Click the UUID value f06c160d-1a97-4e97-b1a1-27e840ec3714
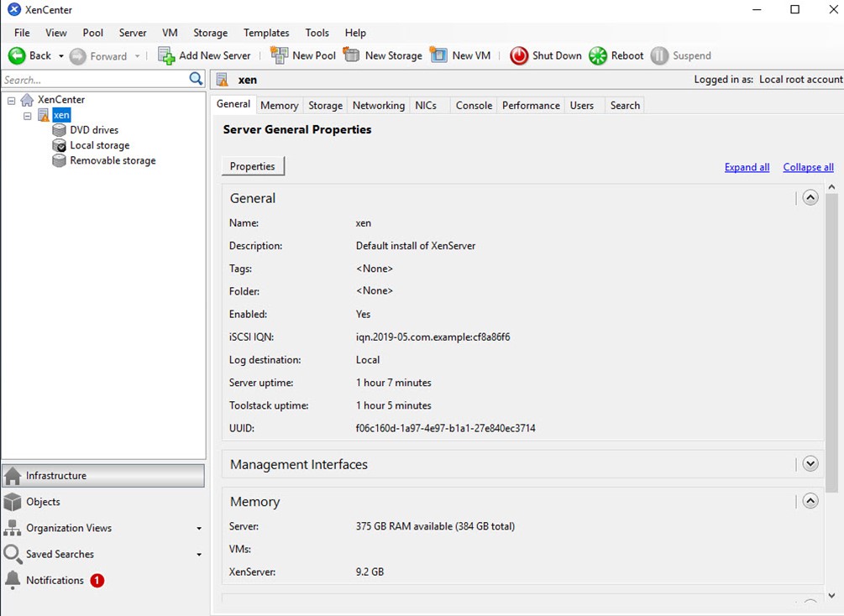This screenshot has width=844, height=616. click(446, 428)
